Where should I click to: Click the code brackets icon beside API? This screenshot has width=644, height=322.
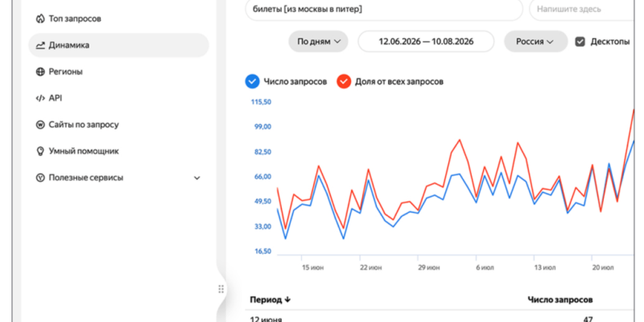coord(39,98)
